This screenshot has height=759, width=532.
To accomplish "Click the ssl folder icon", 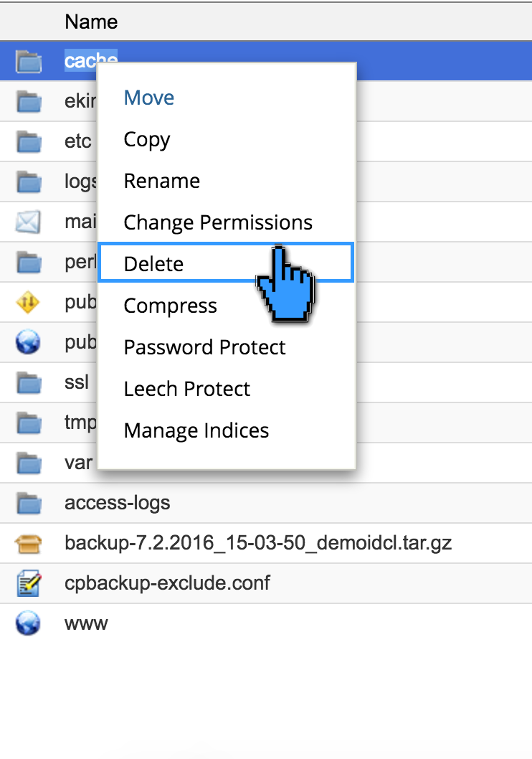I will (27, 382).
